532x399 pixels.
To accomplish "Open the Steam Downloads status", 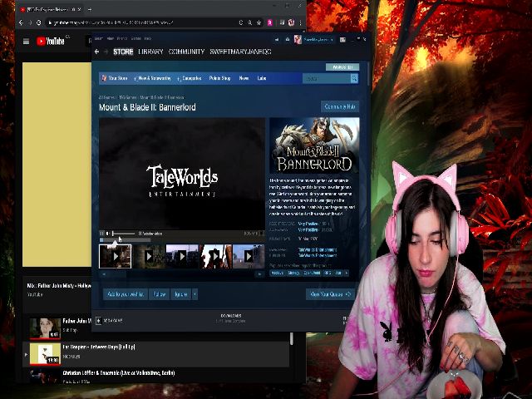I will [231, 318].
